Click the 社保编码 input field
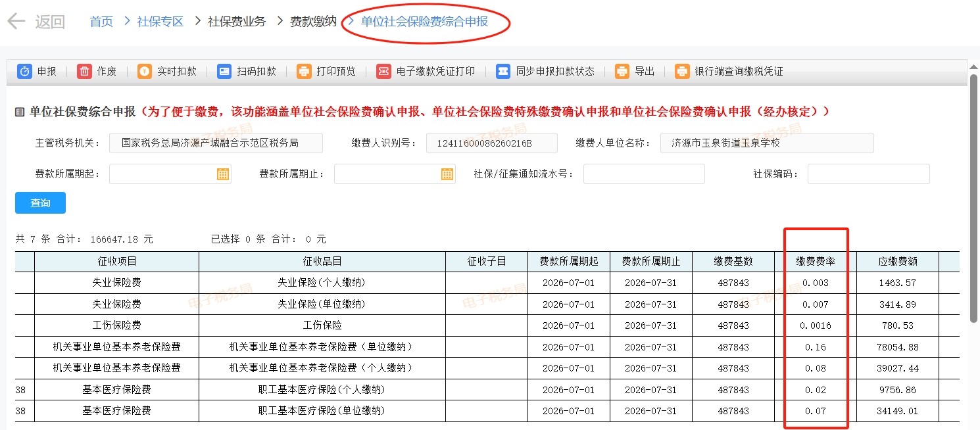Viewport: 980px width, 430px height. click(x=869, y=174)
